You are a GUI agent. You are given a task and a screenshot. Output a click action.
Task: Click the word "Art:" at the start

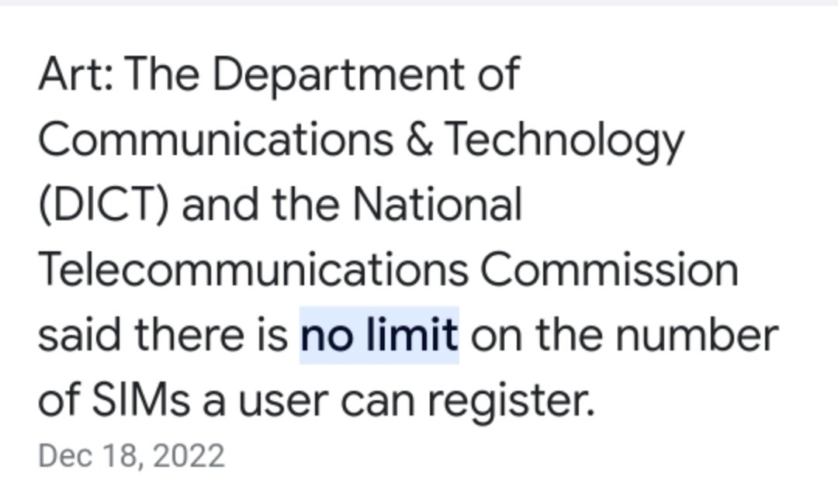point(76,74)
